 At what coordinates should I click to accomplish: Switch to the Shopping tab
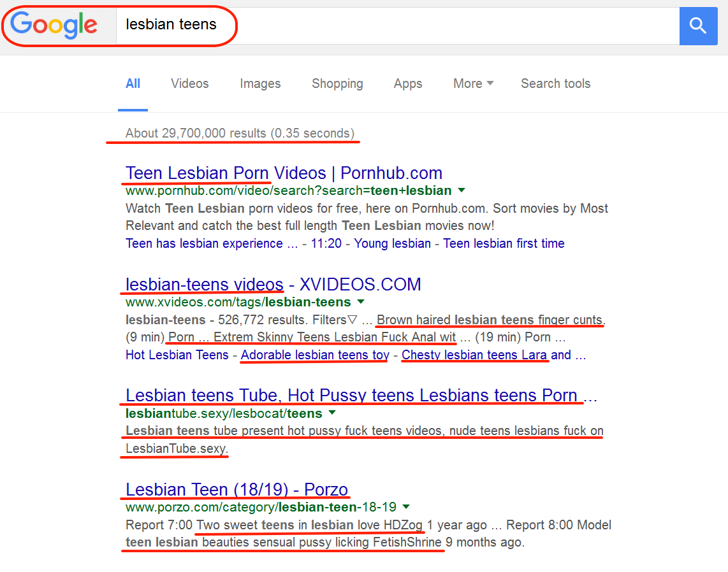tap(337, 83)
